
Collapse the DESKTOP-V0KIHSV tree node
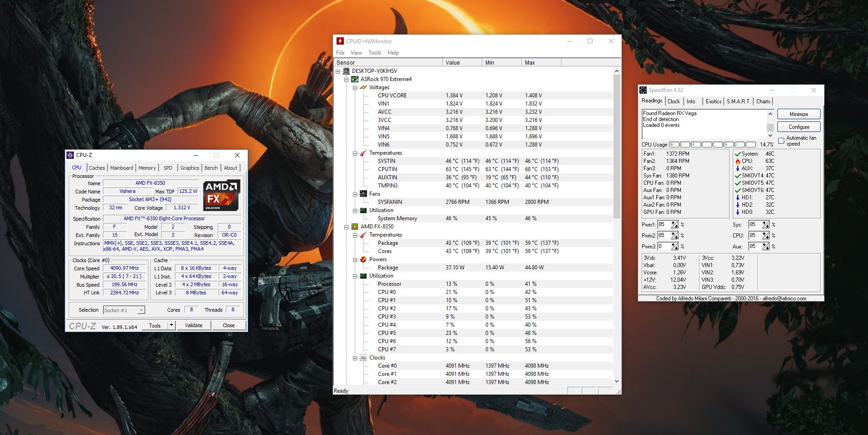click(x=338, y=71)
